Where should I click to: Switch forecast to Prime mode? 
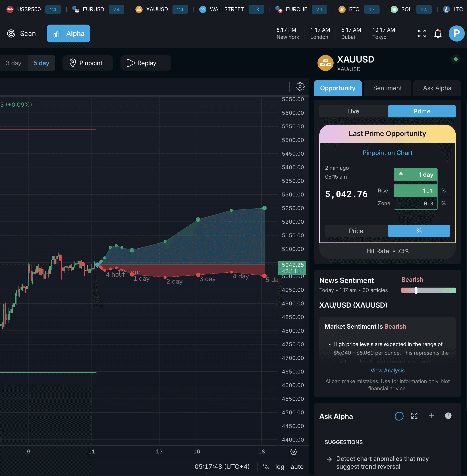point(422,111)
